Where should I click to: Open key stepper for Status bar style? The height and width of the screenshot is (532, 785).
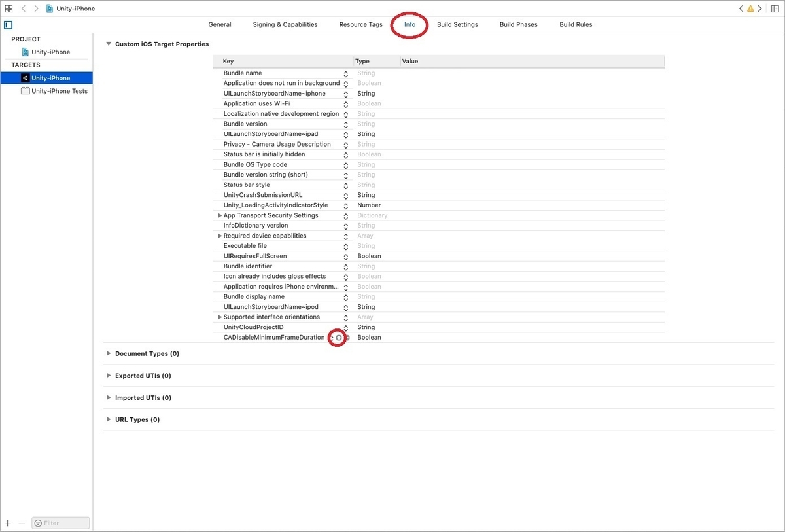pos(346,185)
